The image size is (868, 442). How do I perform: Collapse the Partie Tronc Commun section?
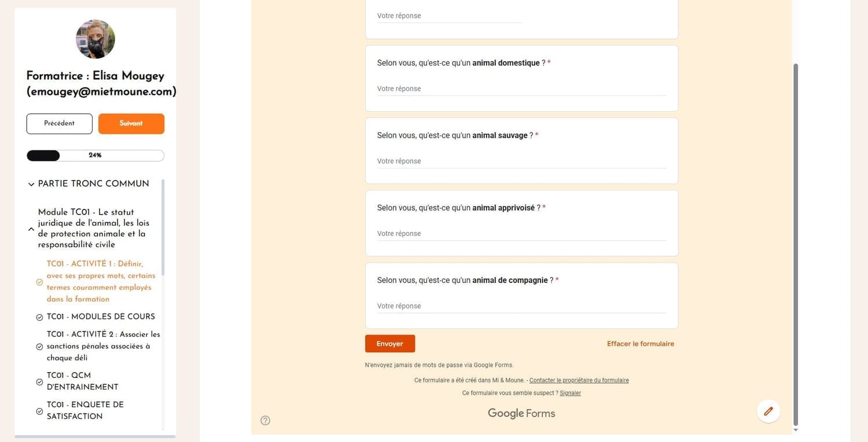[31, 185]
